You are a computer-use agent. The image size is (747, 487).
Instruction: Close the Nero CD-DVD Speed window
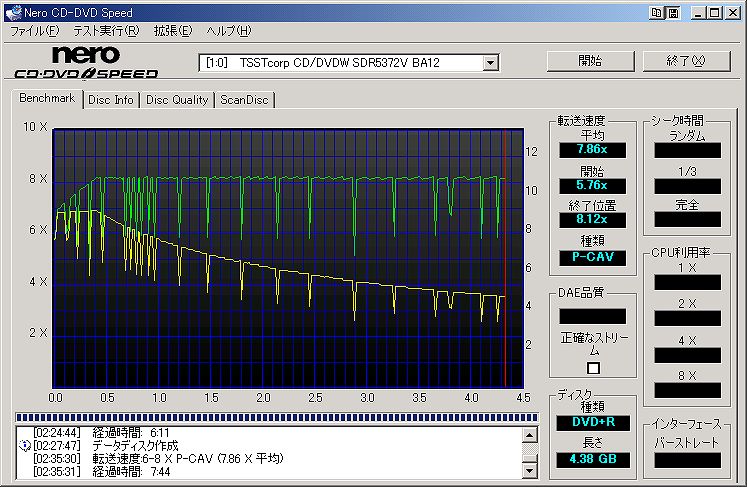click(x=733, y=13)
